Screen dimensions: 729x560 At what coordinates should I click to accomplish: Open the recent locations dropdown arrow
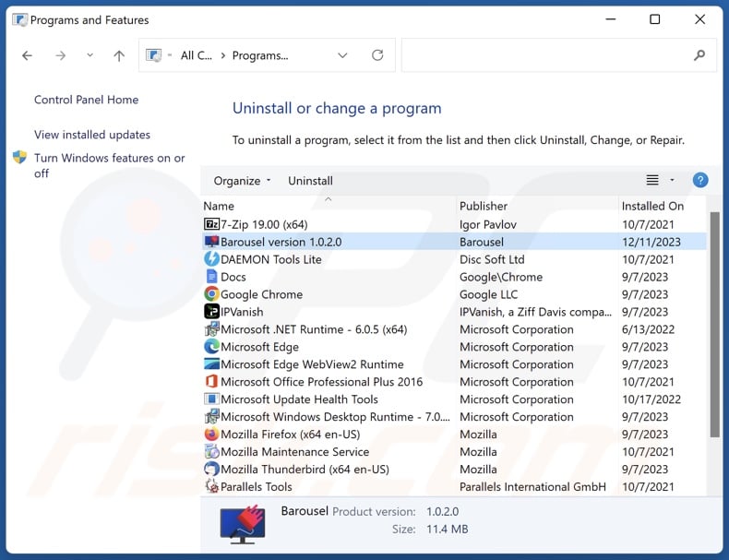[x=90, y=55]
